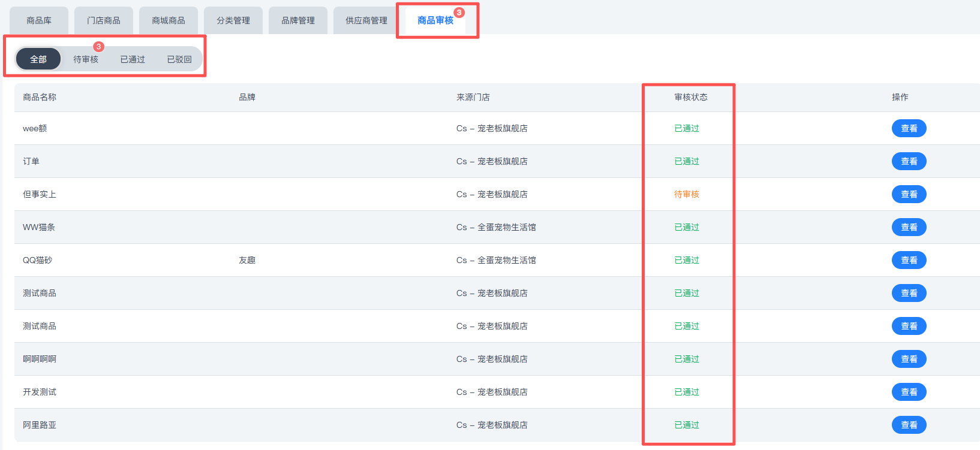
Task: Click 查看 for 啊啊啊啊 row
Action: pos(909,359)
